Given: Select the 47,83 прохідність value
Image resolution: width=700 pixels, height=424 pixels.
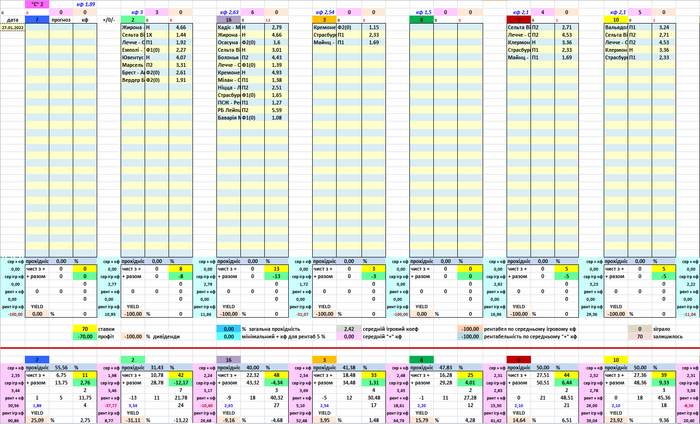Looking at the screenshot, I should [446, 368].
